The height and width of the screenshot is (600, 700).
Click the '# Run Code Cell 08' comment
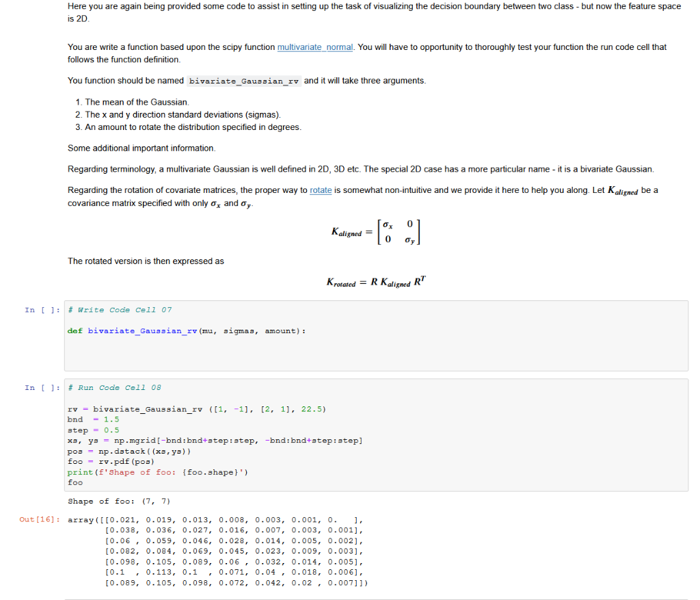click(x=114, y=387)
